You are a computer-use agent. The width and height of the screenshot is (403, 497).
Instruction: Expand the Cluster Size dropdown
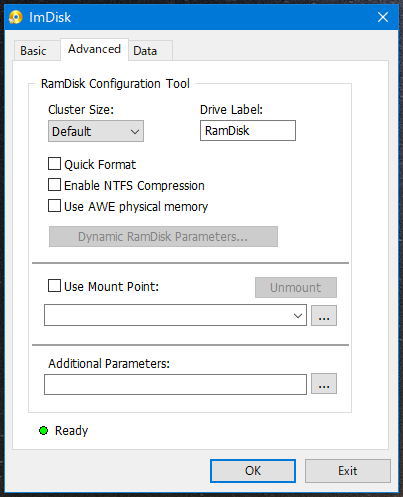(96, 131)
